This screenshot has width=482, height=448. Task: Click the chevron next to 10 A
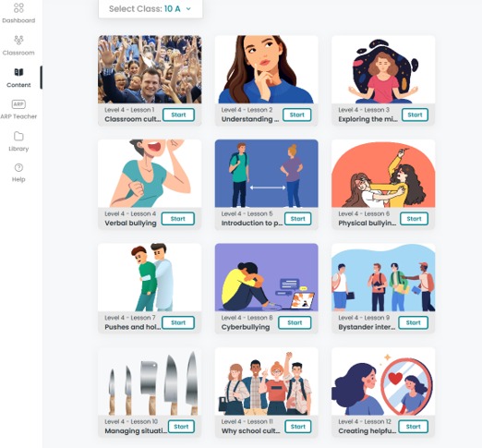point(188,9)
